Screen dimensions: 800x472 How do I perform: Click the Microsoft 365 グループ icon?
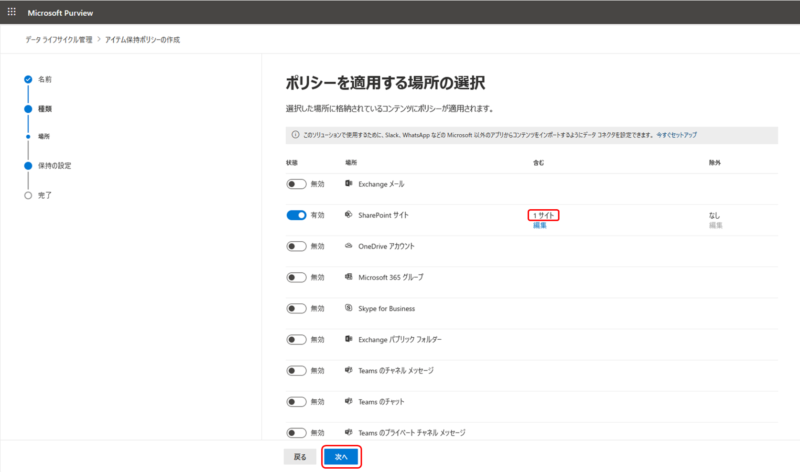(x=349, y=277)
